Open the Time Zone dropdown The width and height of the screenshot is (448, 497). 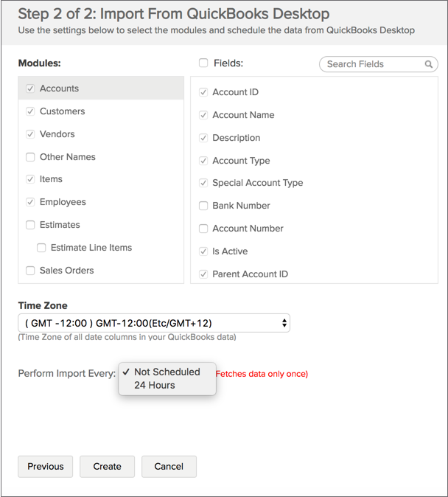point(154,323)
